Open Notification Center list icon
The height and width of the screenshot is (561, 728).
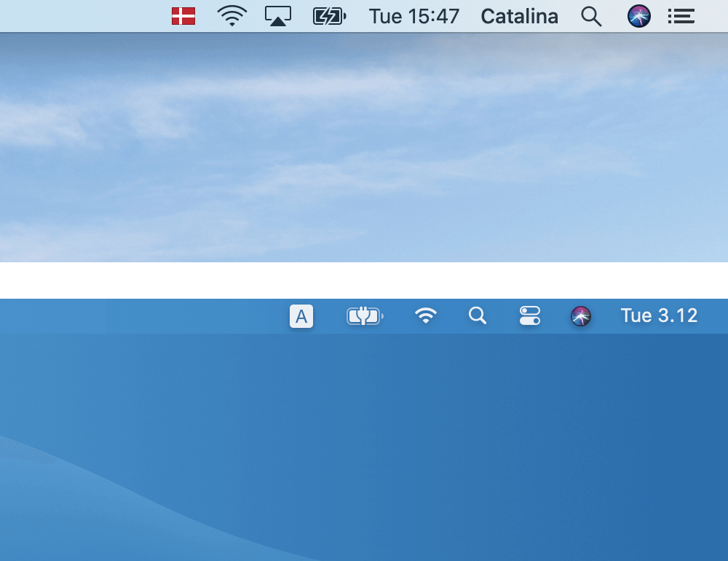tap(681, 16)
